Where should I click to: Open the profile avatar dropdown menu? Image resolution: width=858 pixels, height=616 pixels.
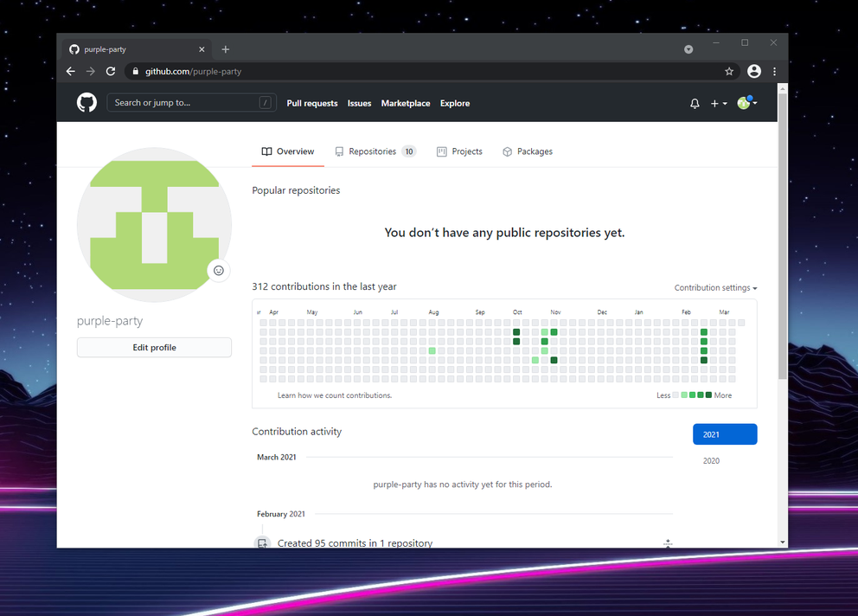(x=746, y=103)
